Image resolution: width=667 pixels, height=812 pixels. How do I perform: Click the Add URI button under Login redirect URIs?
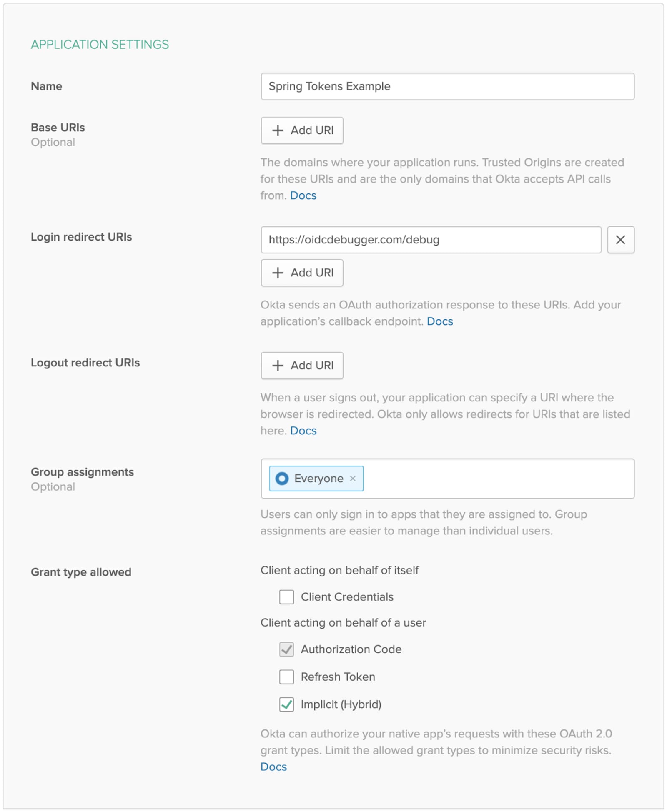tap(302, 273)
